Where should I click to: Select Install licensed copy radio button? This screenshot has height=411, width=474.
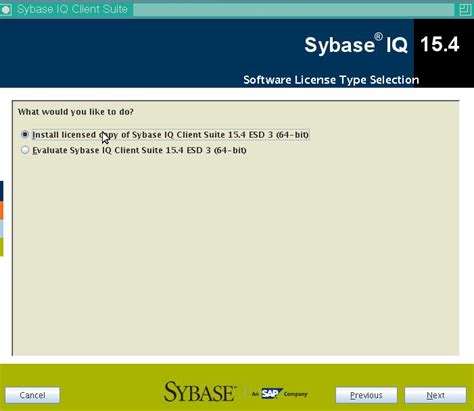[25, 134]
